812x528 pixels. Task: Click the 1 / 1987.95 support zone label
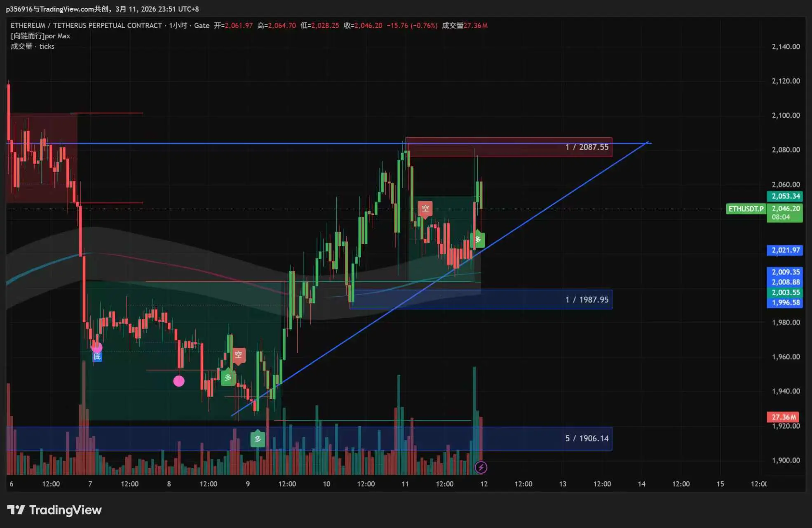click(587, 300)
